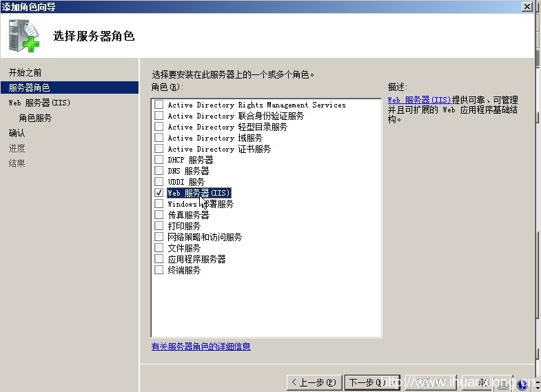
Task: Enable the DNS 服务器 role checkbox
Action: coord(159,171)
